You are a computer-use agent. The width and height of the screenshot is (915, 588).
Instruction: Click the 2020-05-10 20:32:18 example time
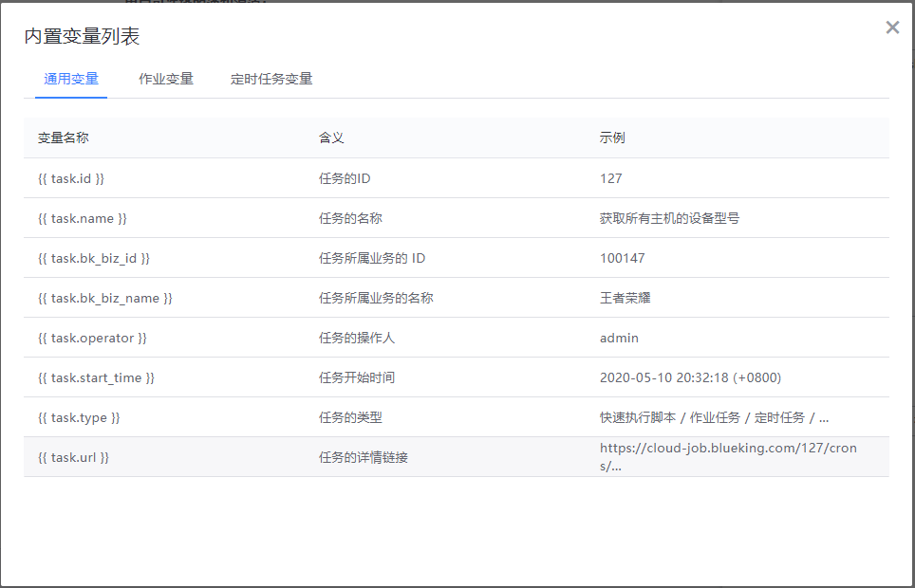(x=690, y=377)
